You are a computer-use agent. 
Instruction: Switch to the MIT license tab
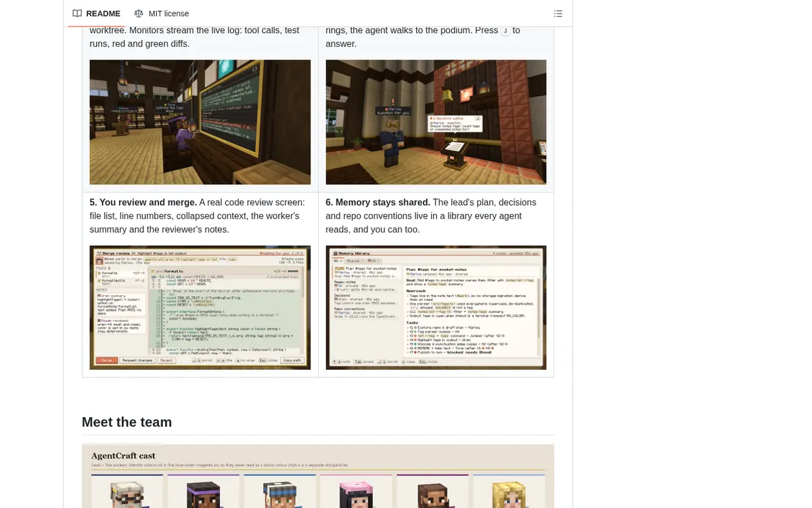(162, 14)
